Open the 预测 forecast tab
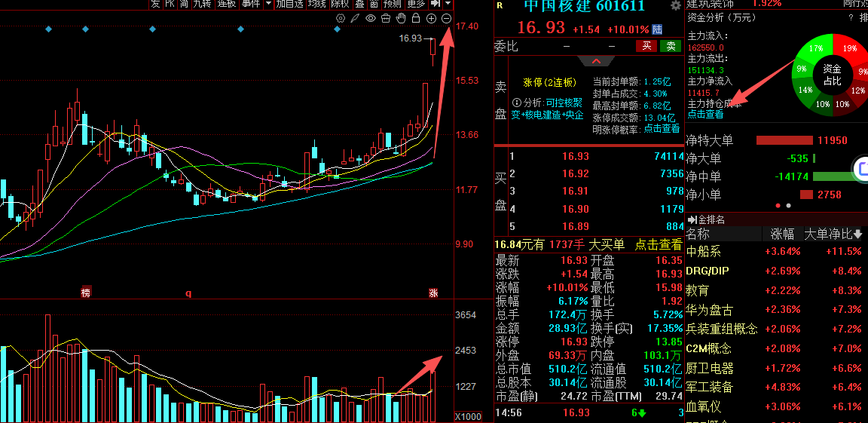The height and width of the screenshot is (423, 868). 393,4
